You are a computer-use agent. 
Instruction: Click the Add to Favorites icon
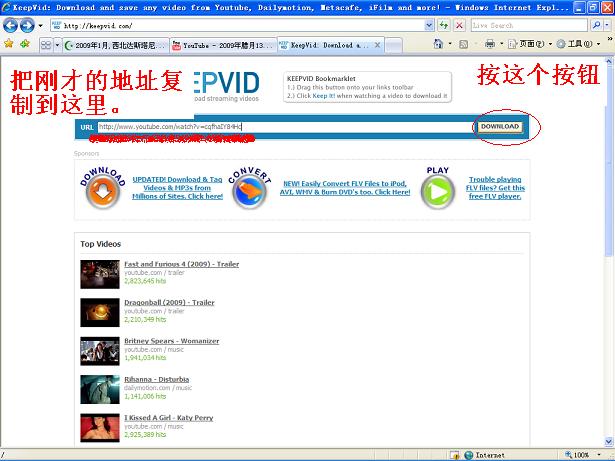click(x=25, y=44)
